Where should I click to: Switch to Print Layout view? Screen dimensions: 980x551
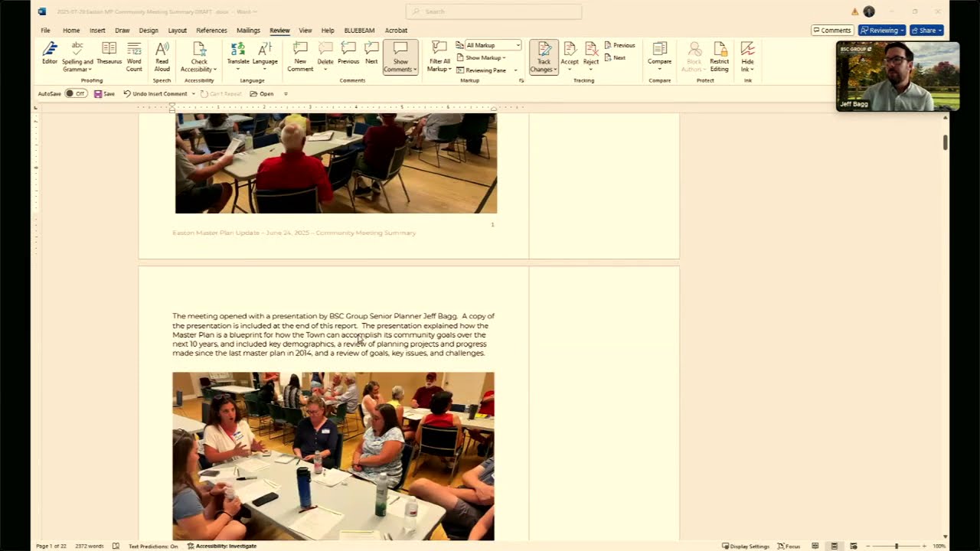pos(834,546)
